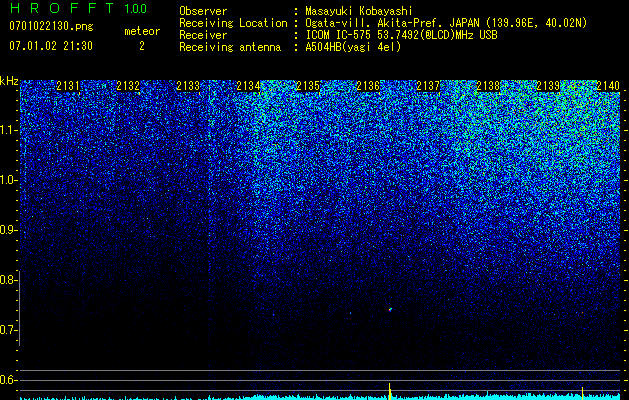Click the 0.7 frequency axis label
The image size is (629, 400).
[8, 330]
